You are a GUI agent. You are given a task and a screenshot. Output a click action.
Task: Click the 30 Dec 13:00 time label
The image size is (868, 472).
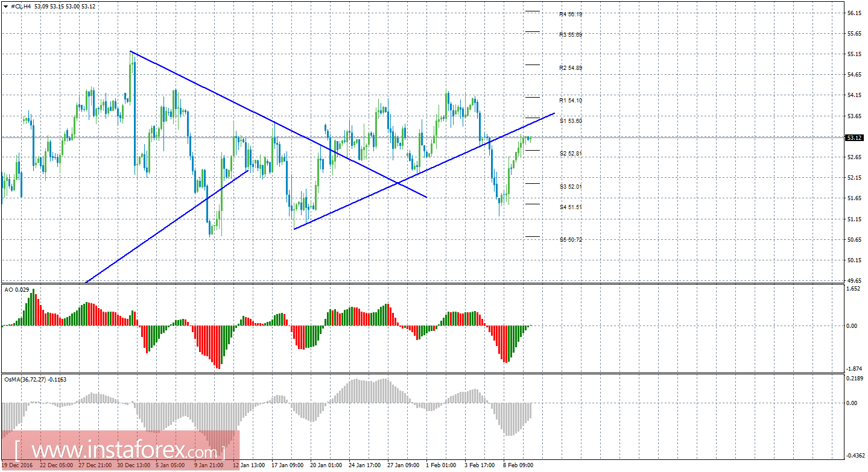[x=132, y=465]
